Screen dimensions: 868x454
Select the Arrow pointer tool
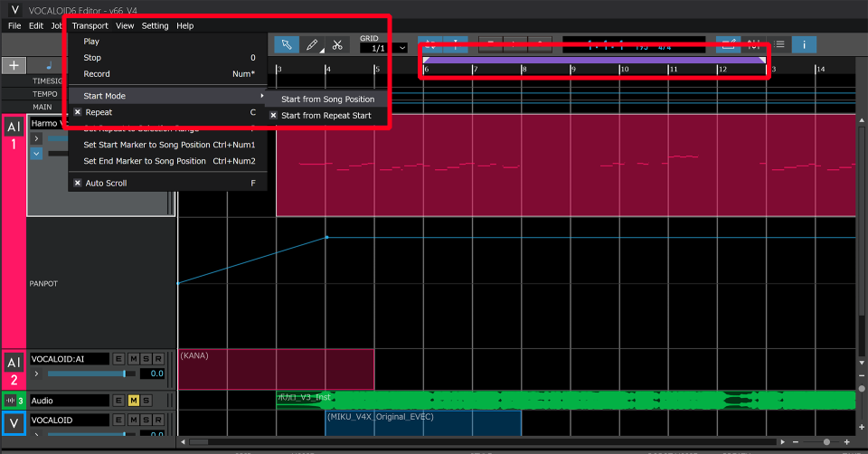[287, 45]
